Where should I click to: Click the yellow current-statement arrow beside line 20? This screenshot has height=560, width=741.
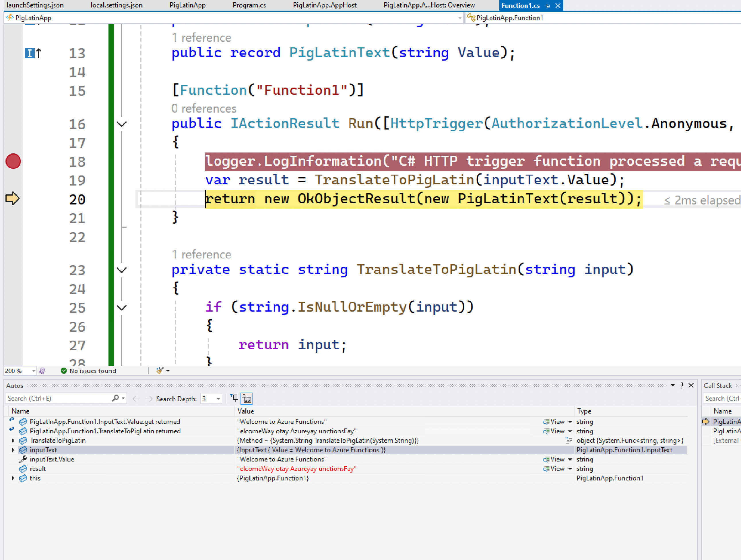(12, 198)
